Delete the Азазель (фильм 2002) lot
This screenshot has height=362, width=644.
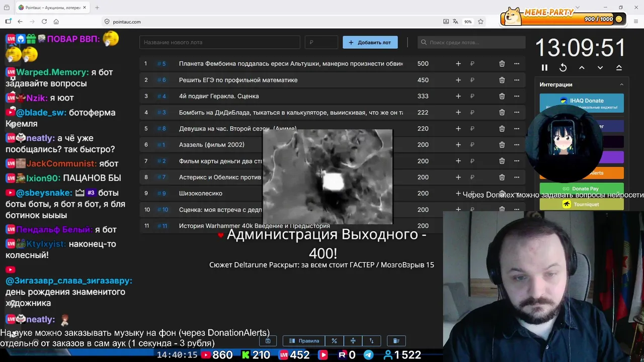(x=502, y=145)
